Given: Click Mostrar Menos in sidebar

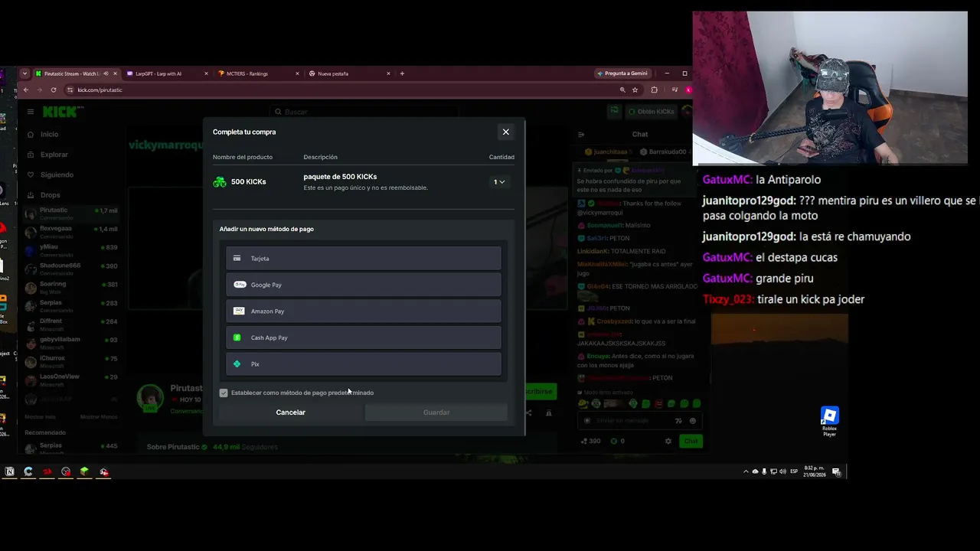Looking at the screenshot, I should pos(99,417).
